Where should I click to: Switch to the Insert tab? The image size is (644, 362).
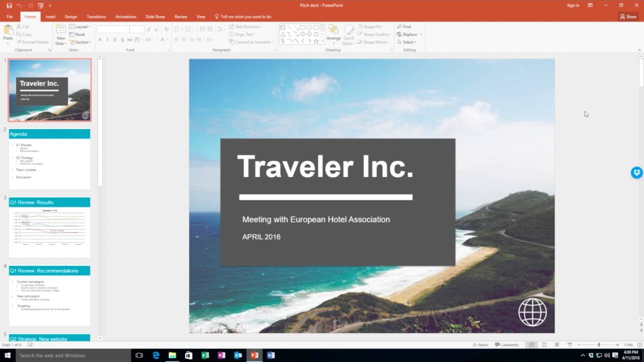[x=50, y=17]
